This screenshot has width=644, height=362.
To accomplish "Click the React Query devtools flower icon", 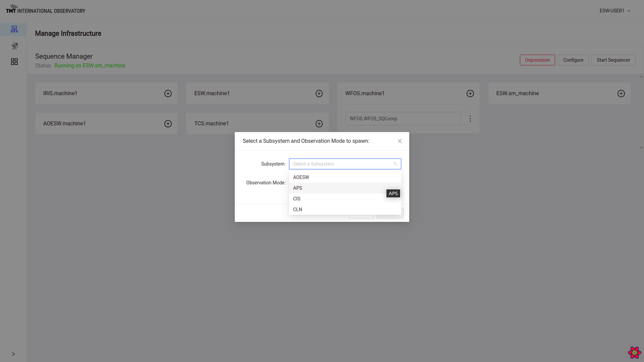I will [634, 352].
